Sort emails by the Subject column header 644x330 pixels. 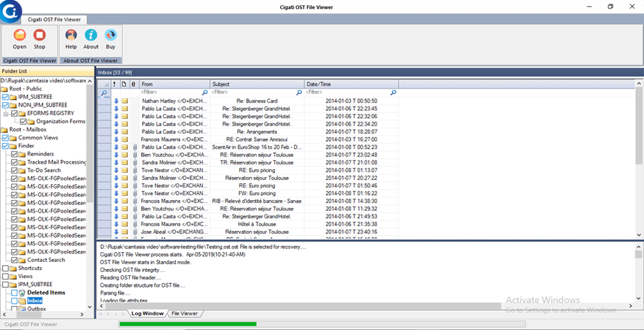coord(257,84)
